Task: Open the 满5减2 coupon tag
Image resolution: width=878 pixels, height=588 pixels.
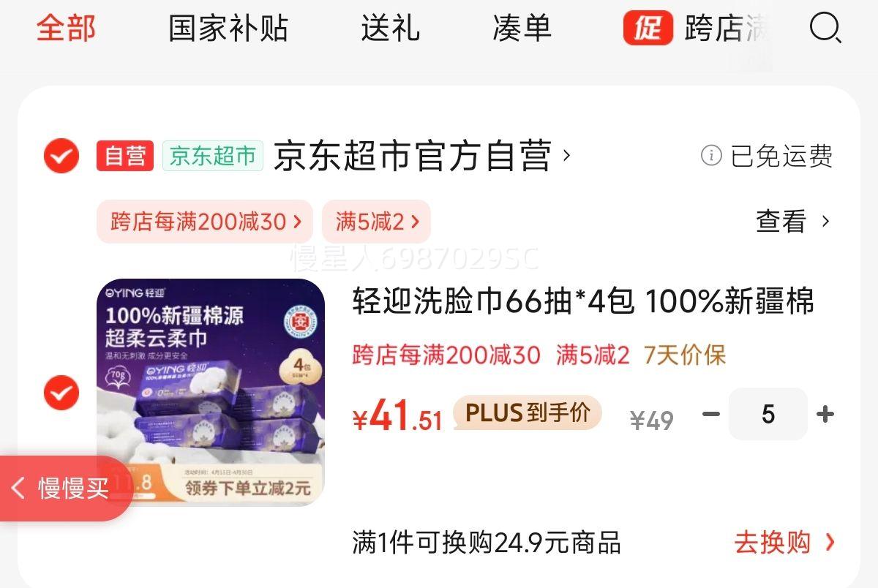Action: 376,222
